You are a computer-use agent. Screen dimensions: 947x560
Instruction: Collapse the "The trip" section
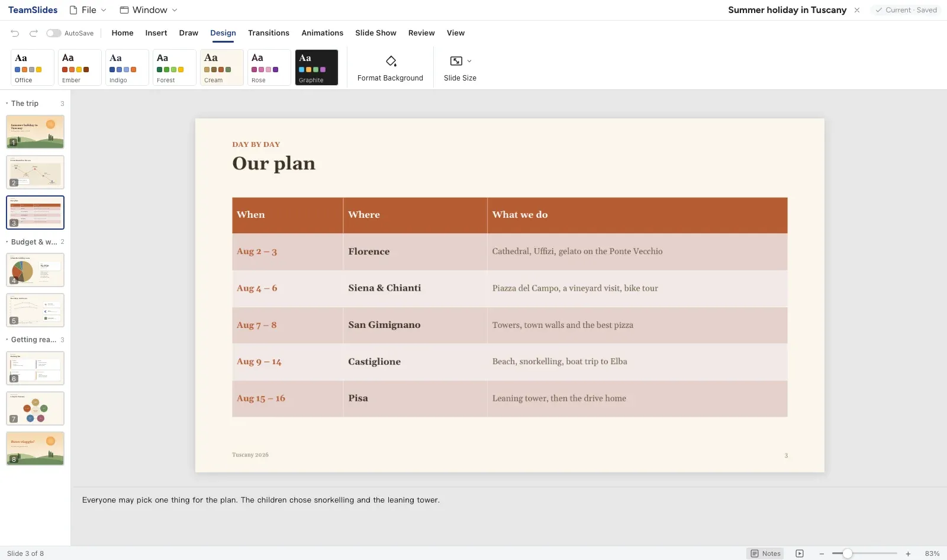[34, 104]
